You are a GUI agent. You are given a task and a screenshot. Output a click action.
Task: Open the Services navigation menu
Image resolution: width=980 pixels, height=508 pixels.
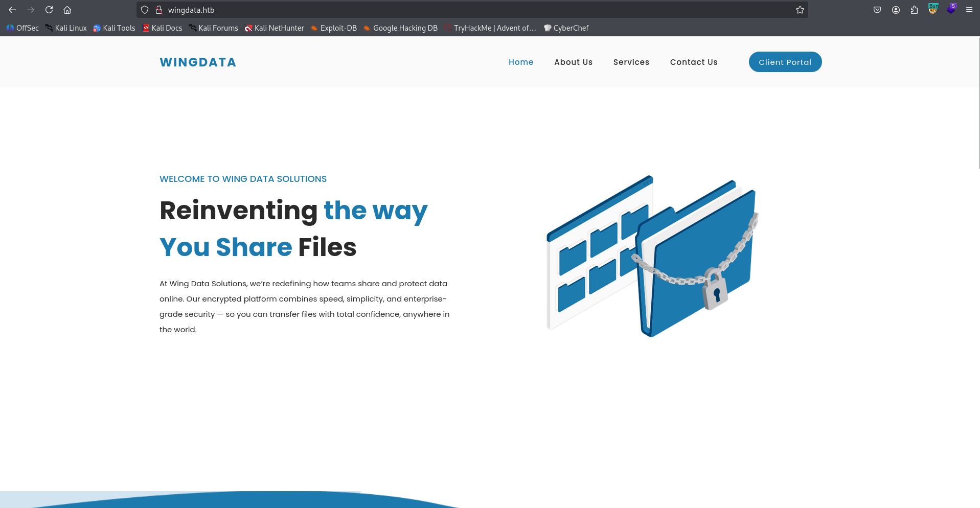(631, 62)
